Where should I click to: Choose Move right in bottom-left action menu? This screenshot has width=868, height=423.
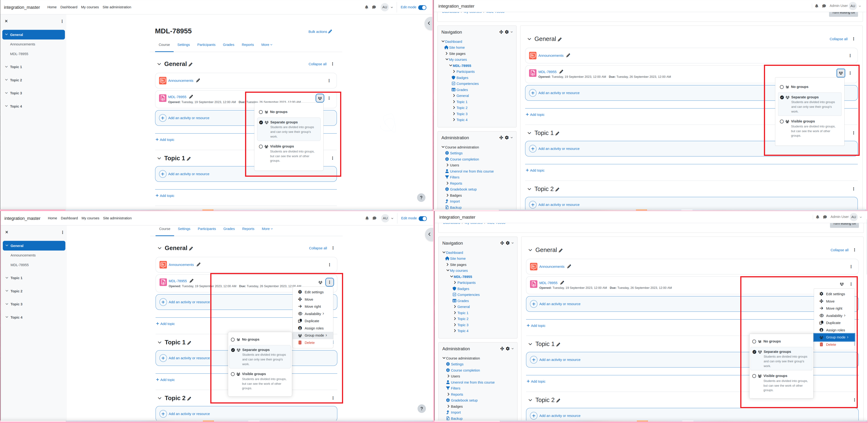pyautogui.click(x=313, y=306)
